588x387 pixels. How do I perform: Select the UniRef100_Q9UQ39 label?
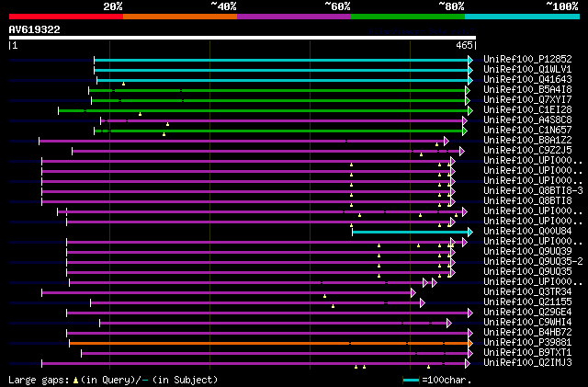pyautogui.click(x=527, y=252)
